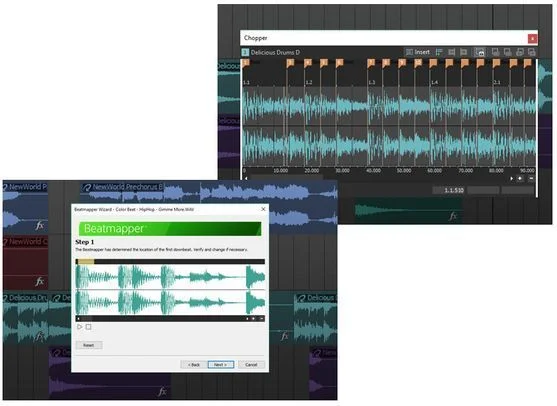The width and height of the screenshot is (557, 406).
Task: Click the Beatmapper waveform preview
Action: [x=170, y=290]
